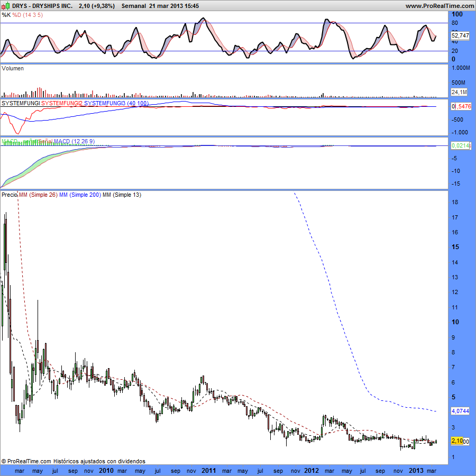Click the 2011 year marker on time axis
The image size is (476, 476).
[209, 471]
